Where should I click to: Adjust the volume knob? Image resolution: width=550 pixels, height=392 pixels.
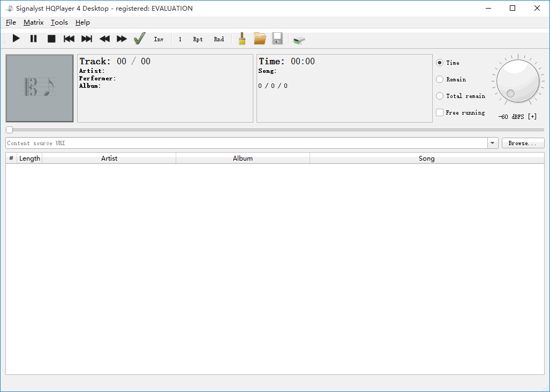click(x=517, y=80)
